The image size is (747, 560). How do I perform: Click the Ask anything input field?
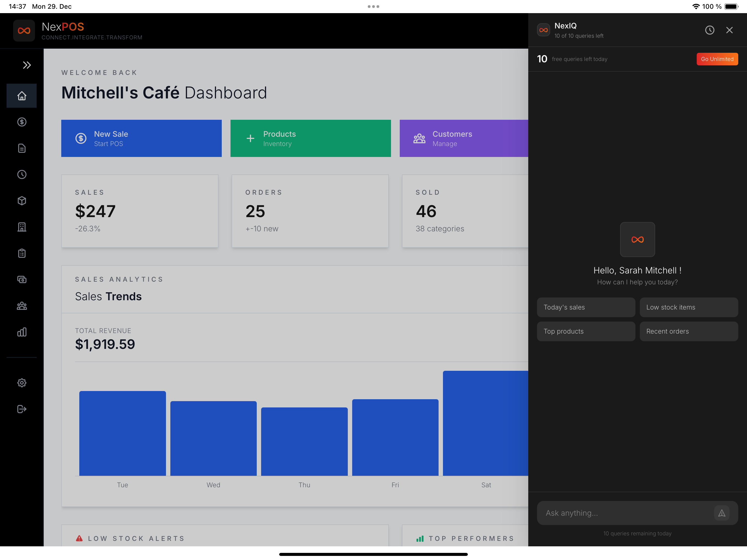(625, 513)
